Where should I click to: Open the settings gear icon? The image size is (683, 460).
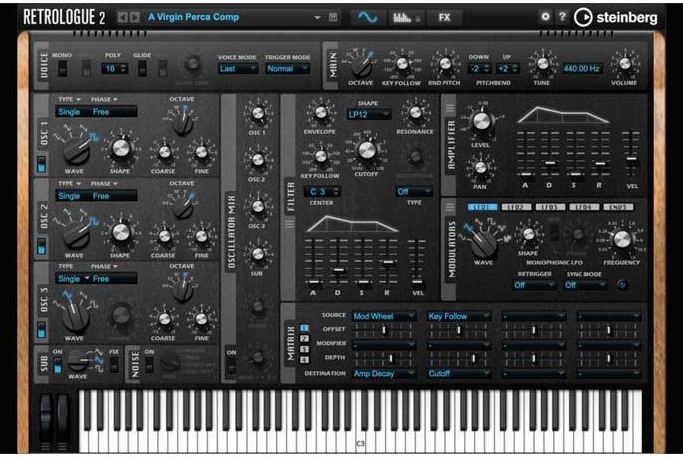point(545,17)
